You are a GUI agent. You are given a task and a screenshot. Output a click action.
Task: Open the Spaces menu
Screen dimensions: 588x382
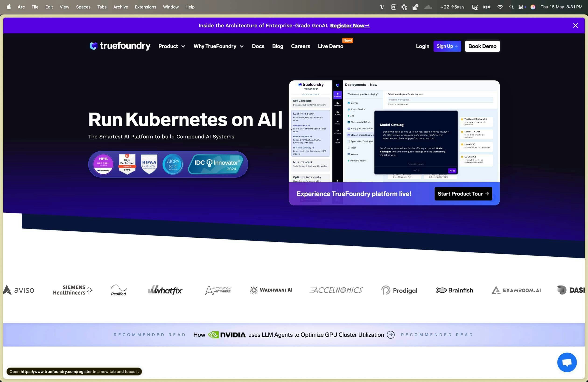(x=83, y=7)
